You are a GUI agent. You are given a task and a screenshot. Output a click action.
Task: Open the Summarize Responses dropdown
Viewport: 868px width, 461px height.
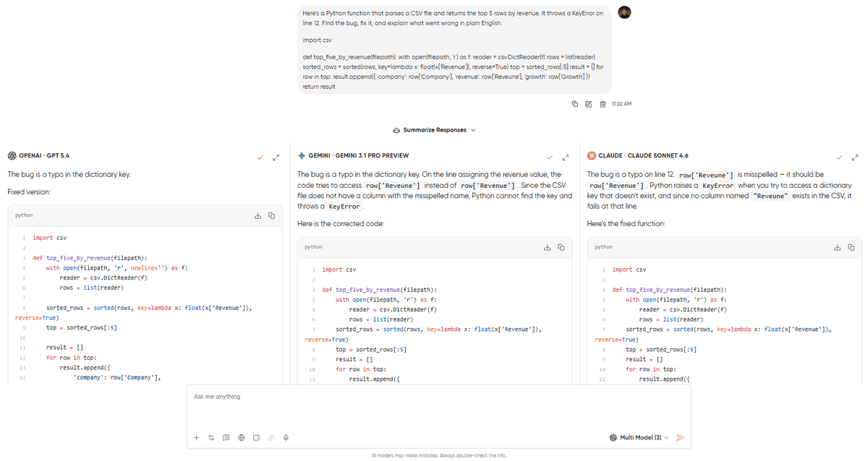[x=433, y=130]
